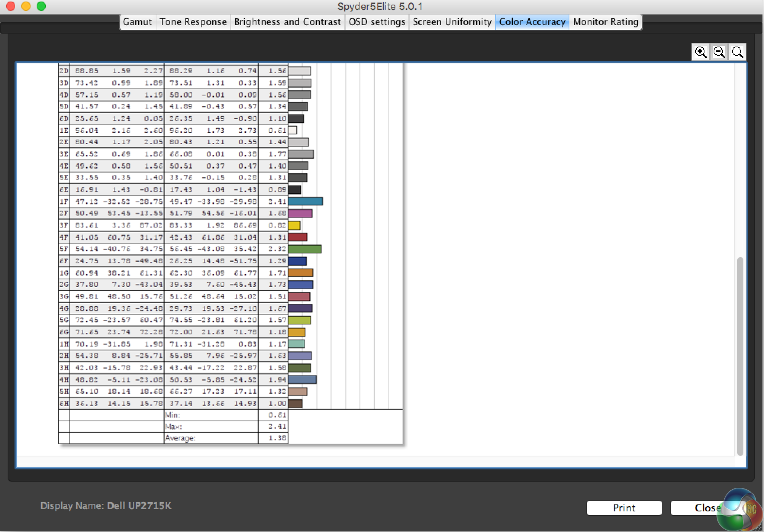Open the Tone Response tab

pyautogui.click(x=193, y=22)
